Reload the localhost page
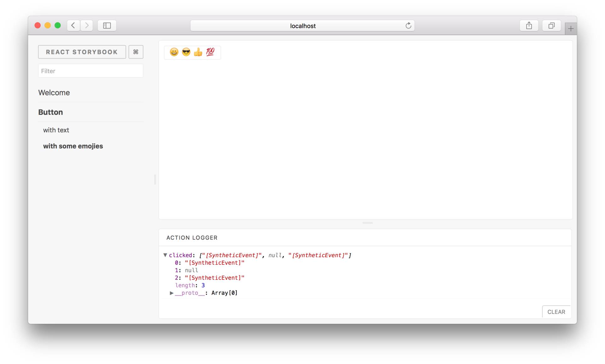This screenshot has width=605, height=364. click(408, 26)
